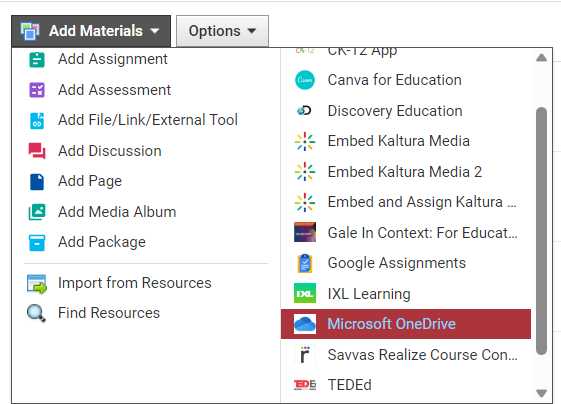Open the Options dropdown button
This screenshot has height=404, width=561.
(x=222, y=31)
